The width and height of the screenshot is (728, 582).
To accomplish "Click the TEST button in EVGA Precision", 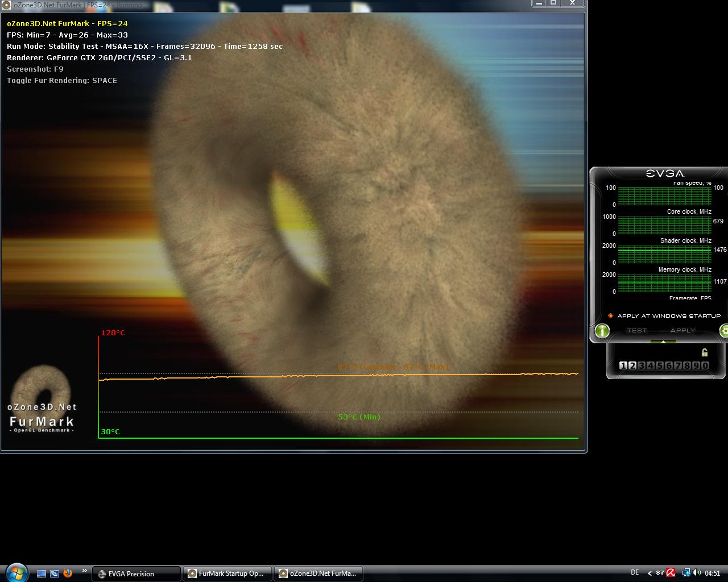I will 636,330.
